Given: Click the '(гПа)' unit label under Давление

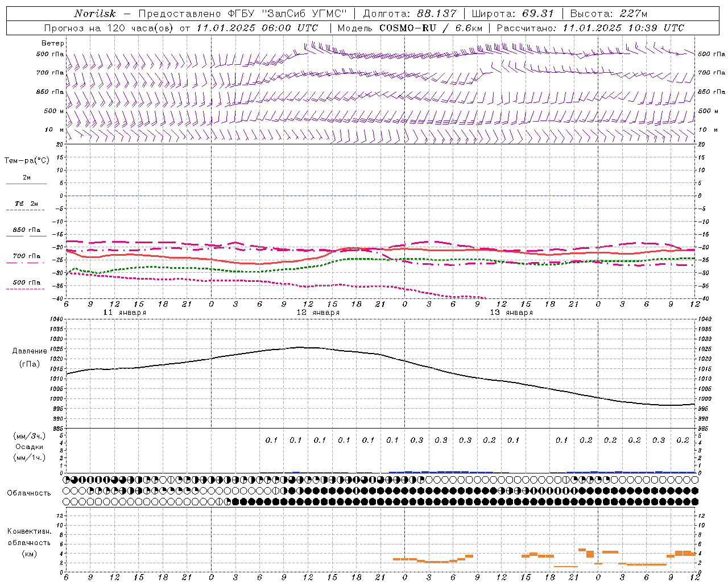Looking at the screenshot, I should click(30, 364).
